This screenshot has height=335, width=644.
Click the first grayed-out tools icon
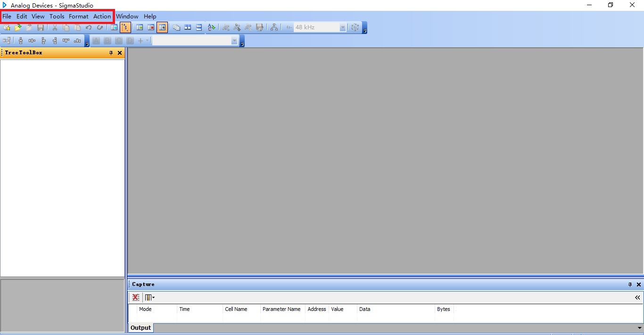[x=226, y=27]
